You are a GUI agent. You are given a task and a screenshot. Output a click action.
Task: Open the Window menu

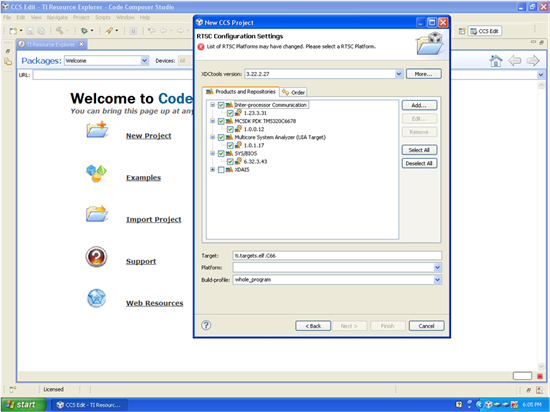[x=125, y=17]
